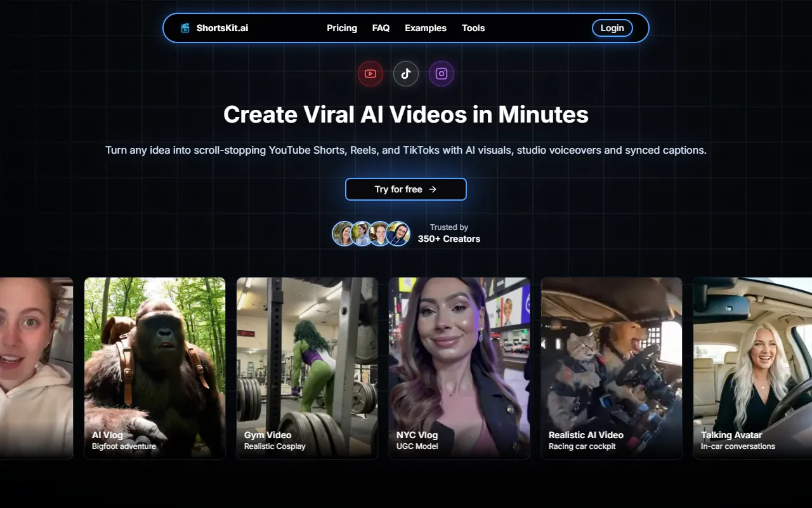Click the 'UGC Model' caption
The height and width of the screenshot is (508, 812).
pos(417,446)
